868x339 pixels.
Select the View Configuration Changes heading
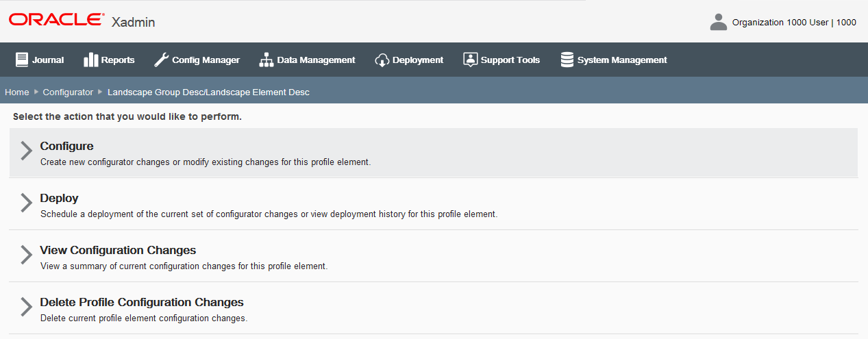pyautogui.click(x=118, y=250)
